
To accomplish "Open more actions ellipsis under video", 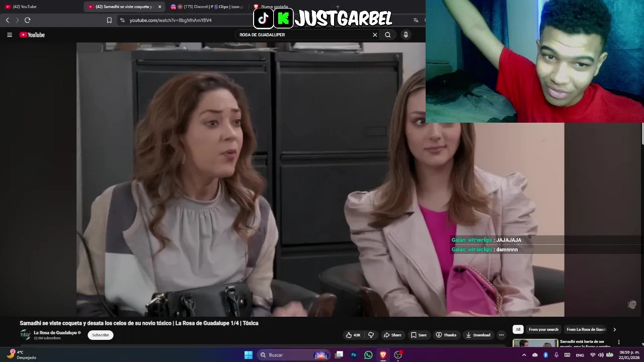I will (x=501, y=335).
